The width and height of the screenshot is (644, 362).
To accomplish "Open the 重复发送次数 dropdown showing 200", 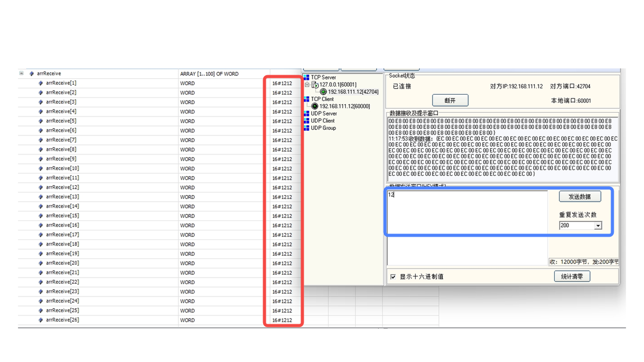I will click(x=598, y=226).
